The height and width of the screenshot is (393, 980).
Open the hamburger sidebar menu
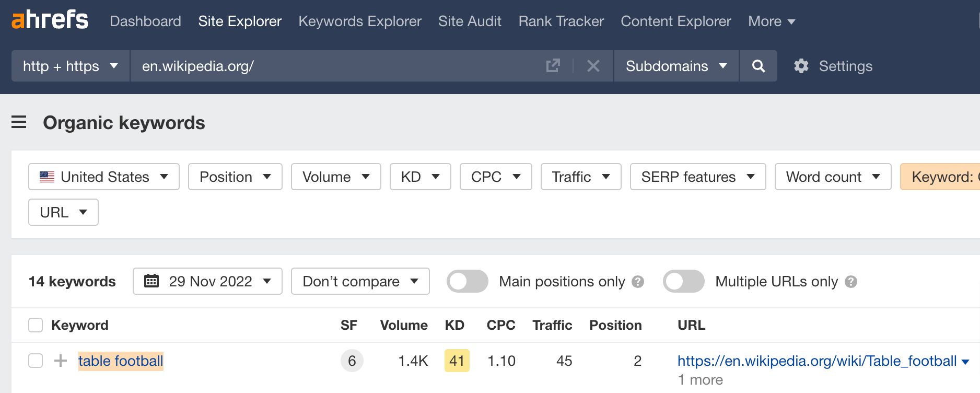[19, 122]
